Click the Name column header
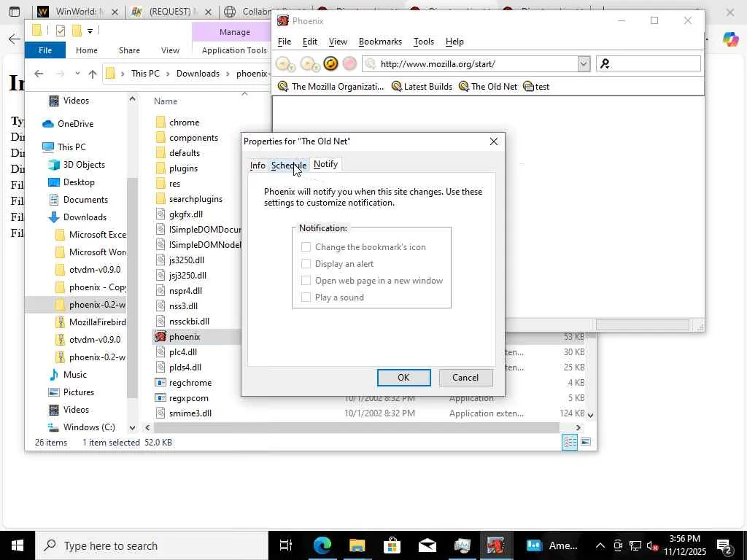747x560 pixels. [166, 101]
